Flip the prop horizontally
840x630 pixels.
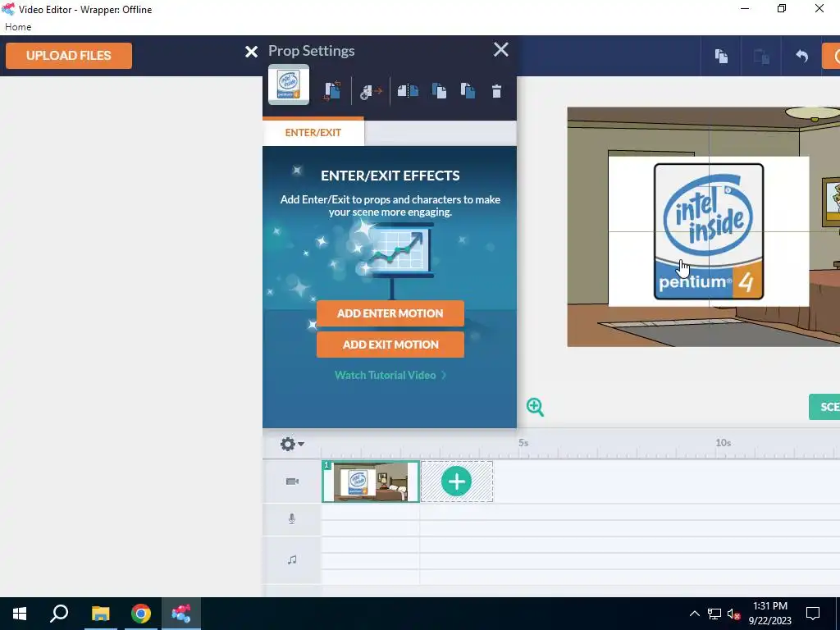[x=408, y=90]
